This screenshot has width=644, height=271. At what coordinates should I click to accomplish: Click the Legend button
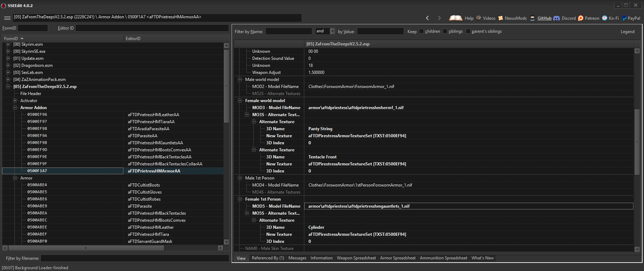coord(627,32)
